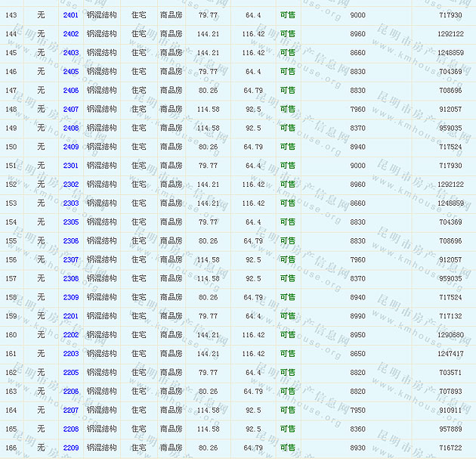The width and height of the screenshot is (476, 459).
Task: Click room number 2405
Action: [70, 72]
